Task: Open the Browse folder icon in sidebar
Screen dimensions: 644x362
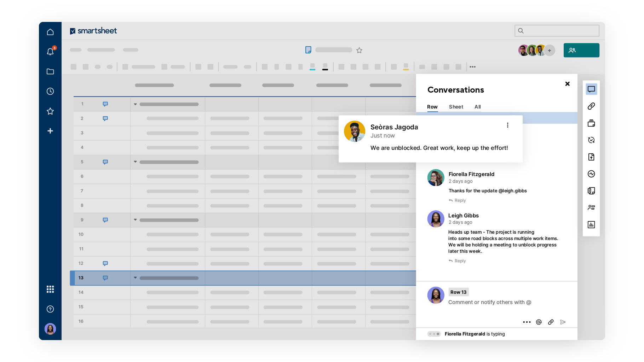Action: coord(50,71)
